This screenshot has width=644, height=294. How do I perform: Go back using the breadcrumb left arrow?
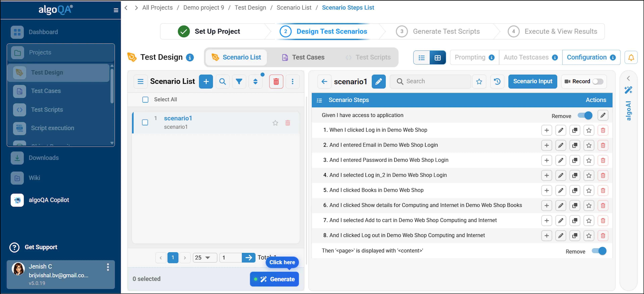126,8
